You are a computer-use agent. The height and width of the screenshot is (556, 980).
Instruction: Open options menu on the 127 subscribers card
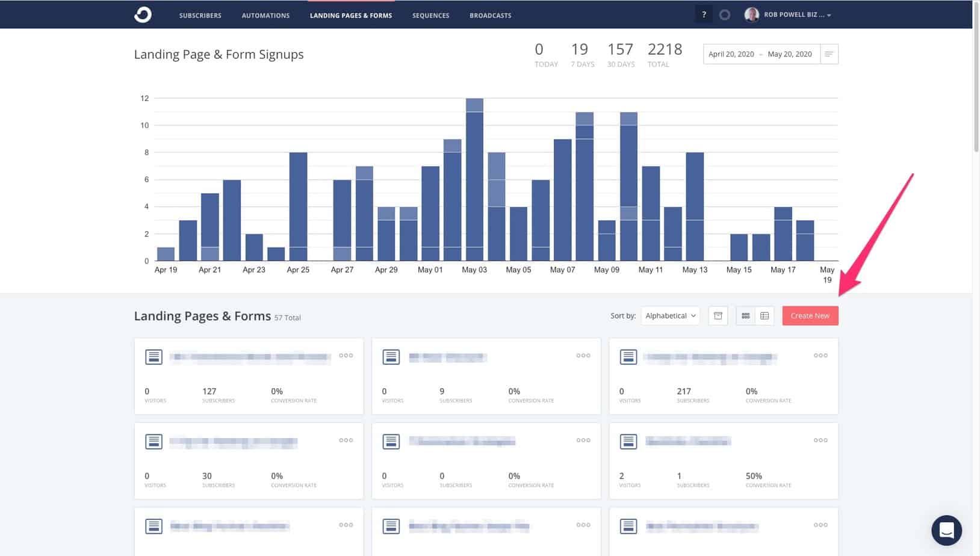coord(346,356)
